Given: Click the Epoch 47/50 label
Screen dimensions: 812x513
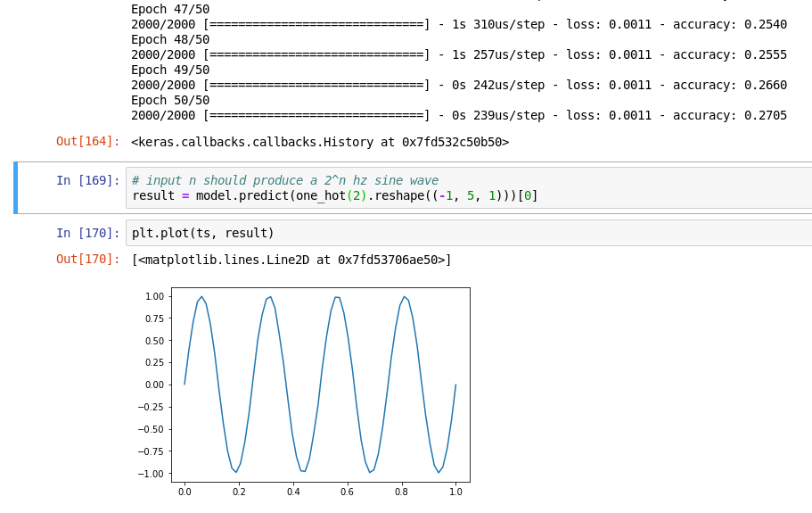Looking at the screenshot, I should click(170, 9).
